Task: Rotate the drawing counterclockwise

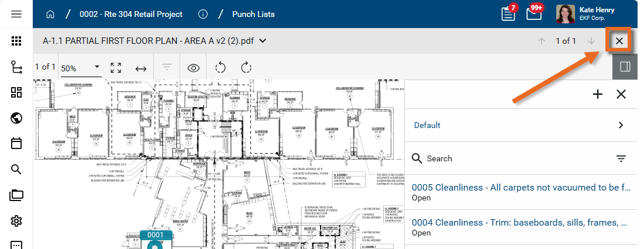Action: (221, 67)
